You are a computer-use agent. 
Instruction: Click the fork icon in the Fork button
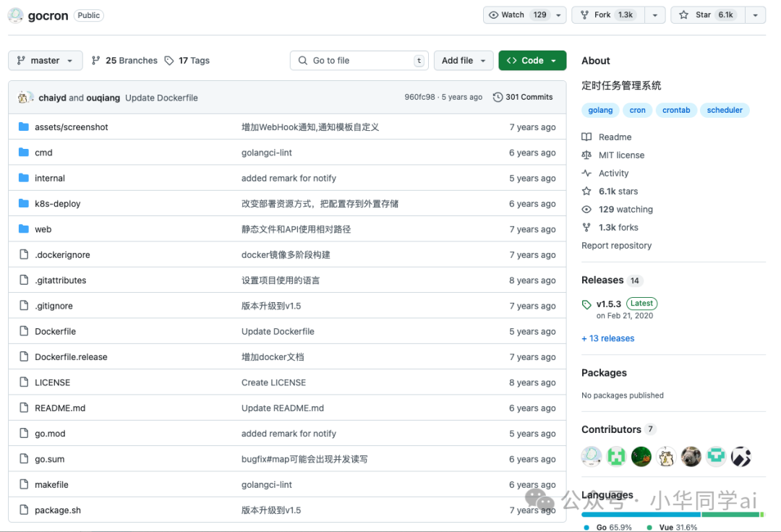tap(585, 15)
